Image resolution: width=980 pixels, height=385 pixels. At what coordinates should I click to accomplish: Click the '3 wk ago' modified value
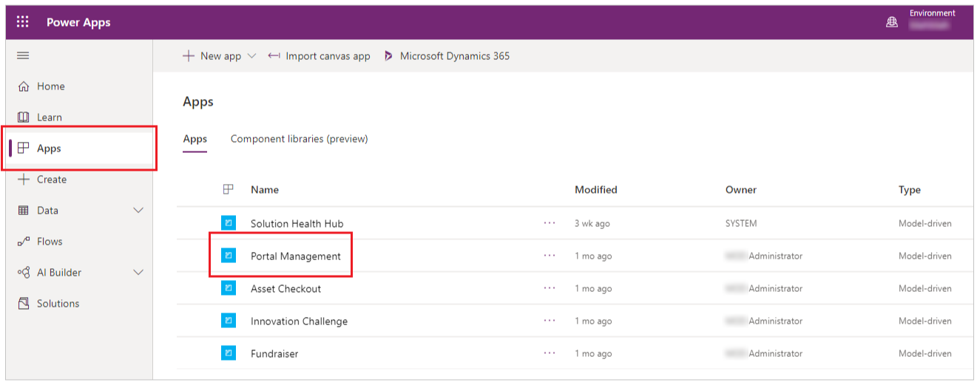[592, 224]
